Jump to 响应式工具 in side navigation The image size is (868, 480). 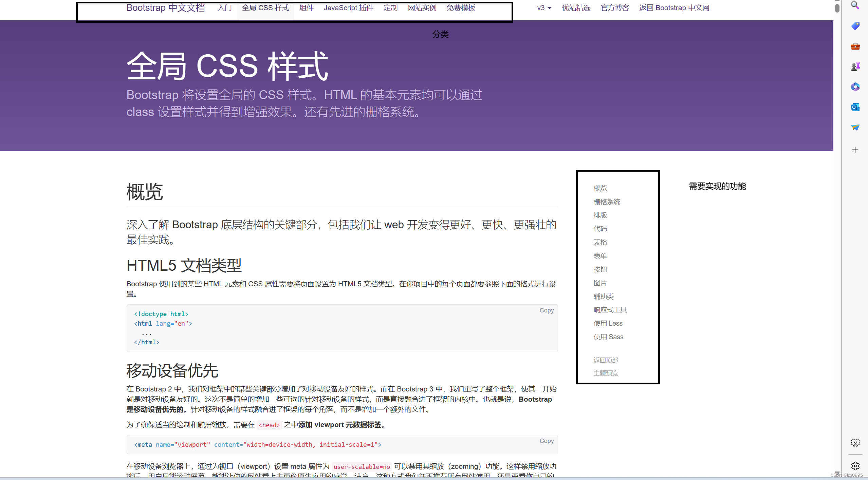click(610, 310)
